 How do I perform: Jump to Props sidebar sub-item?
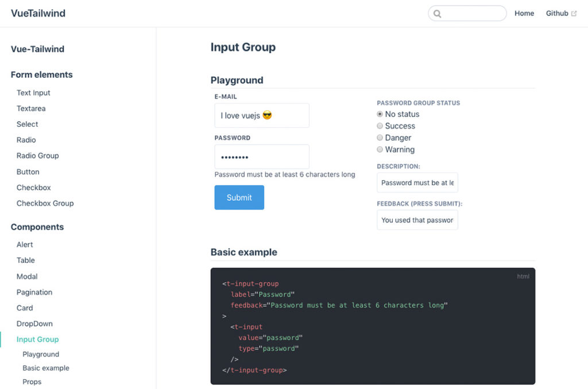[32, 382]
